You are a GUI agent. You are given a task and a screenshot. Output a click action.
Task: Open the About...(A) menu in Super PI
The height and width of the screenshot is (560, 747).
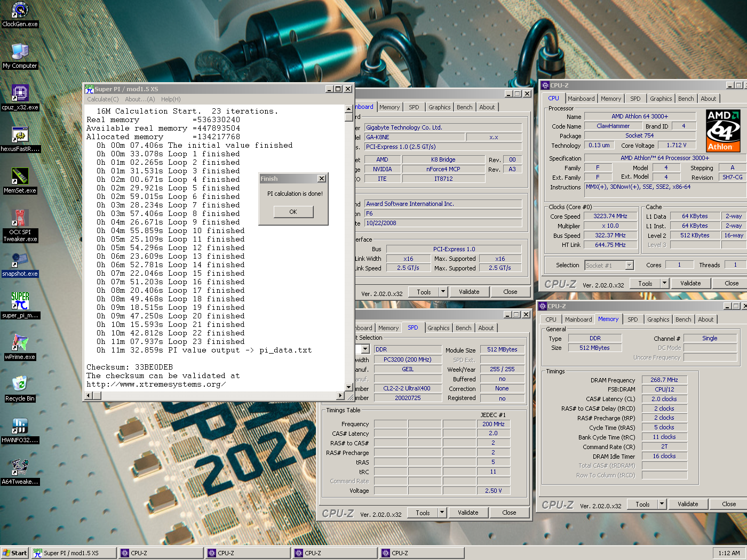(x=140, y=99)
